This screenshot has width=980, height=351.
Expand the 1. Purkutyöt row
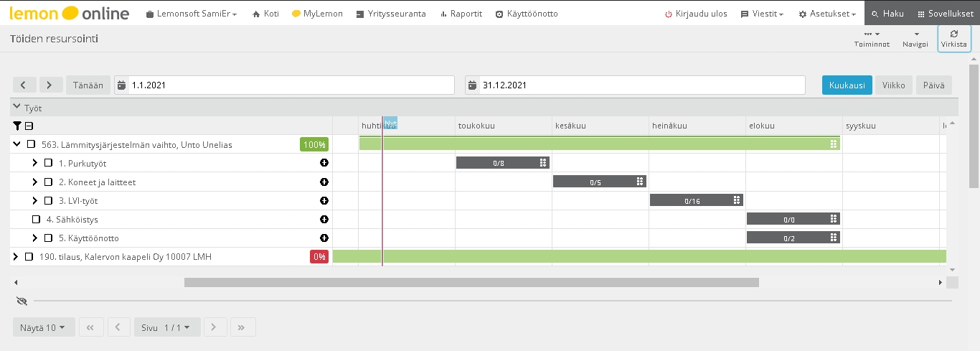[34, 163]
